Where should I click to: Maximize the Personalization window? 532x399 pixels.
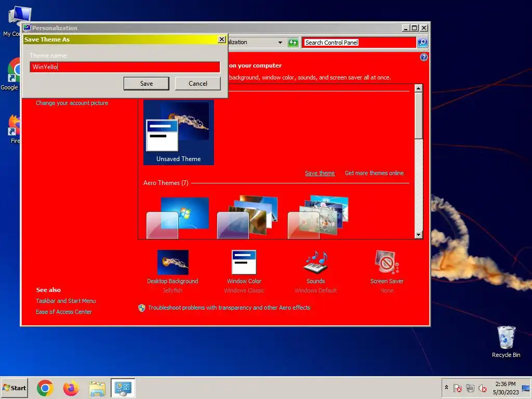[414, 28]
